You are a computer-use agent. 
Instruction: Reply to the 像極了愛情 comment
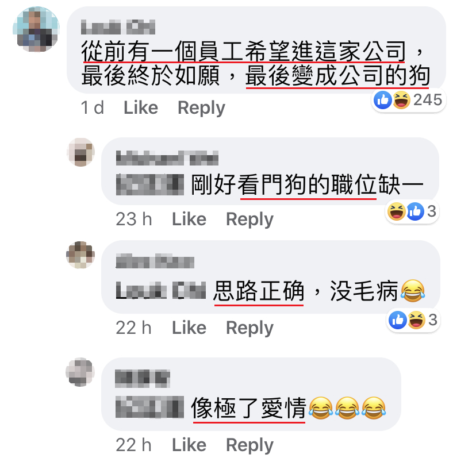point(249,445)
